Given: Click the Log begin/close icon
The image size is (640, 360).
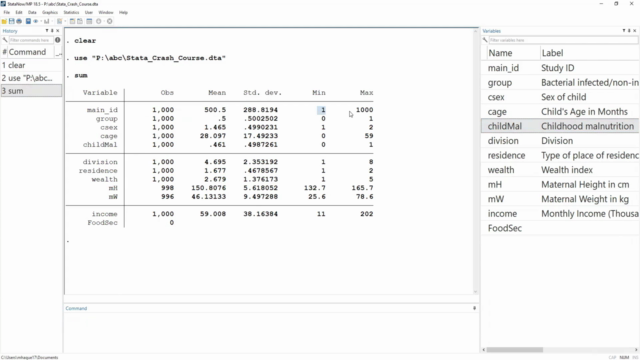Looking at the screenshot, I should pyautogui.click(x=28, y=21).
